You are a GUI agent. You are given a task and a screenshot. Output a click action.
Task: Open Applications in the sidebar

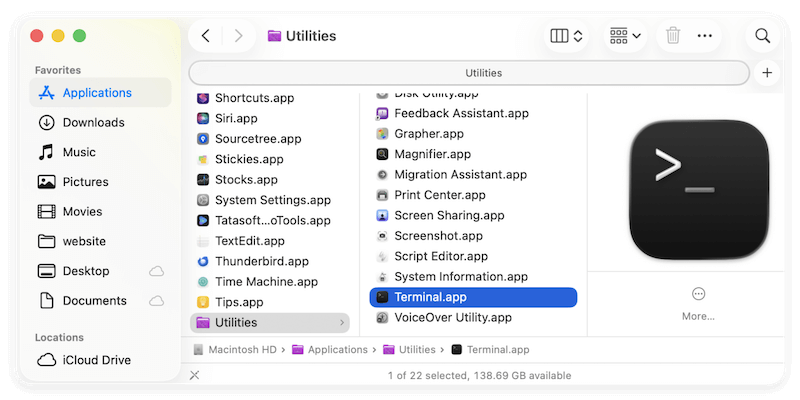point(100,92)
